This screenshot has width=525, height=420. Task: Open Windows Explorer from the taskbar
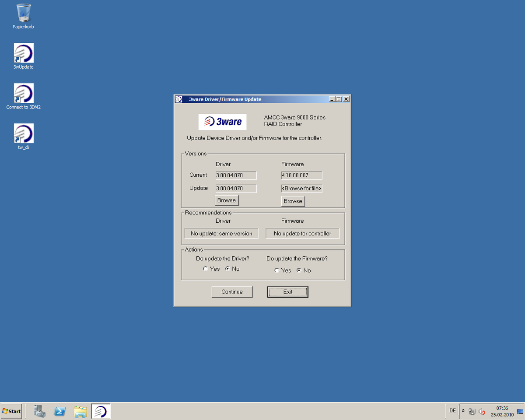[x=80, y=411]
